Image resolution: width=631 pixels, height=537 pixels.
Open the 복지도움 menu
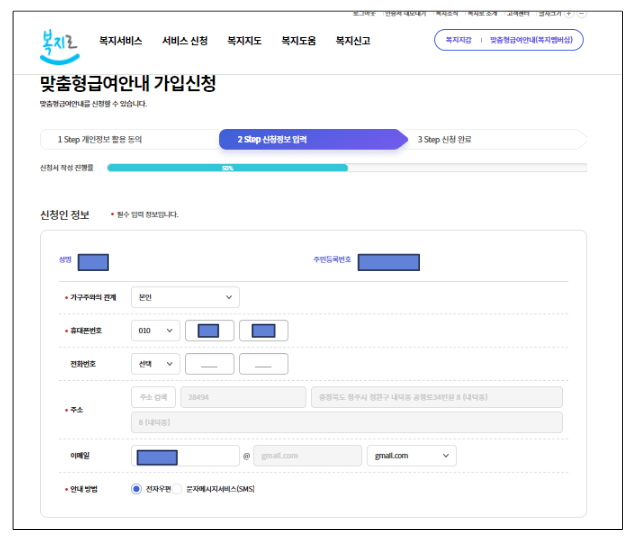pyautogui.click(x=298, y=41)
